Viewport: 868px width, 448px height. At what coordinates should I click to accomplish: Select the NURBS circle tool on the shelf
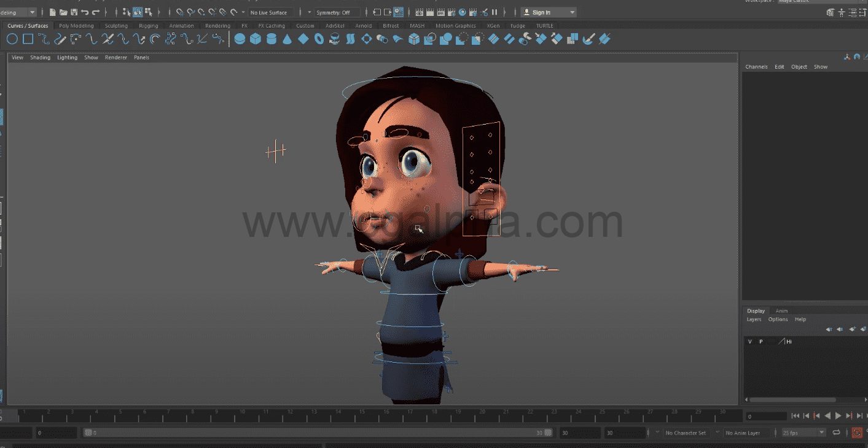pos(12,39)
